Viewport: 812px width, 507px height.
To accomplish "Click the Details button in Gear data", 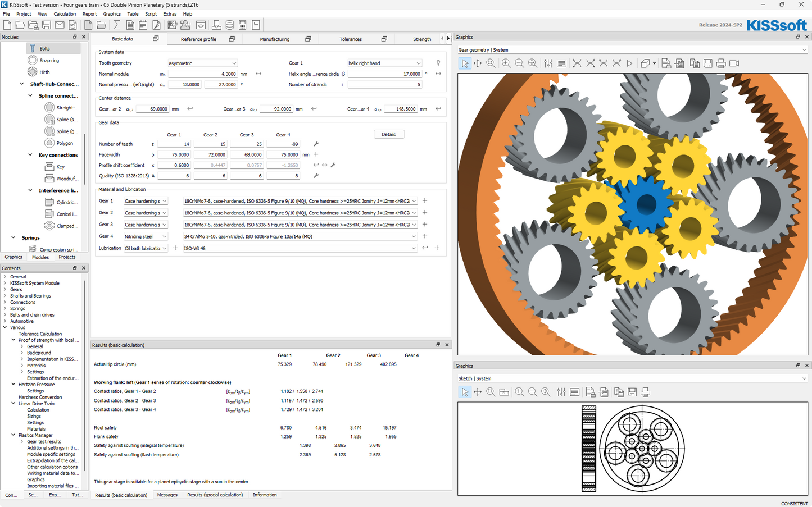I will [x=389, y=134].
